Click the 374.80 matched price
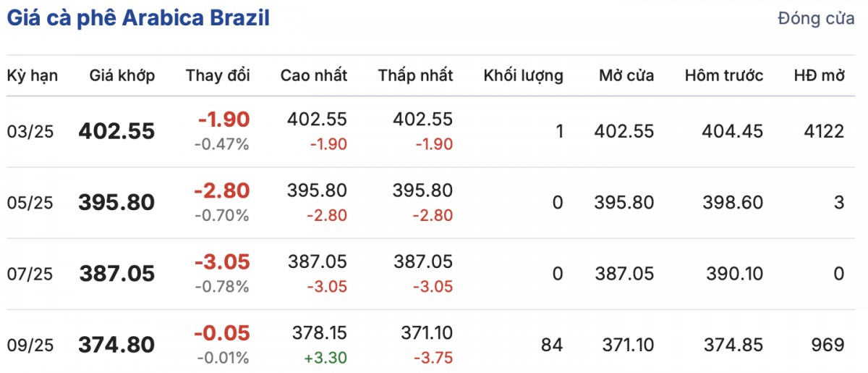The width and height of the screenshot is (868, 373). [x=116, y=345]
